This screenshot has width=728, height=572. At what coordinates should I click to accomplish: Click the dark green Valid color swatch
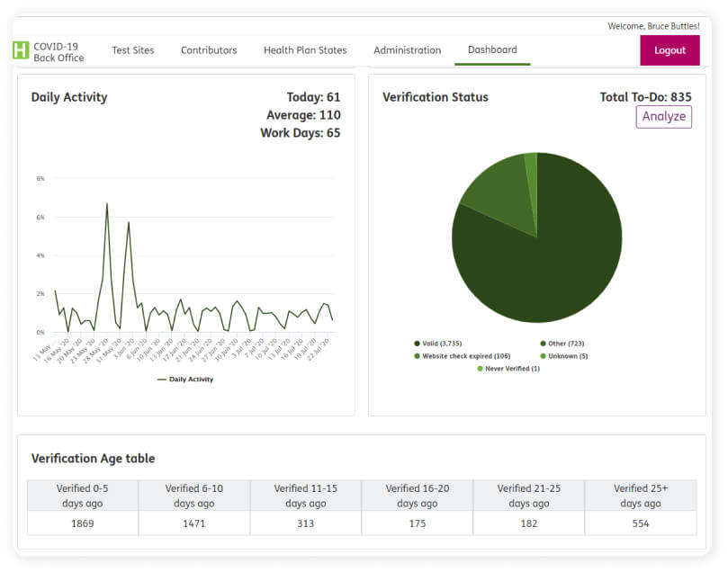pos(416,343)
